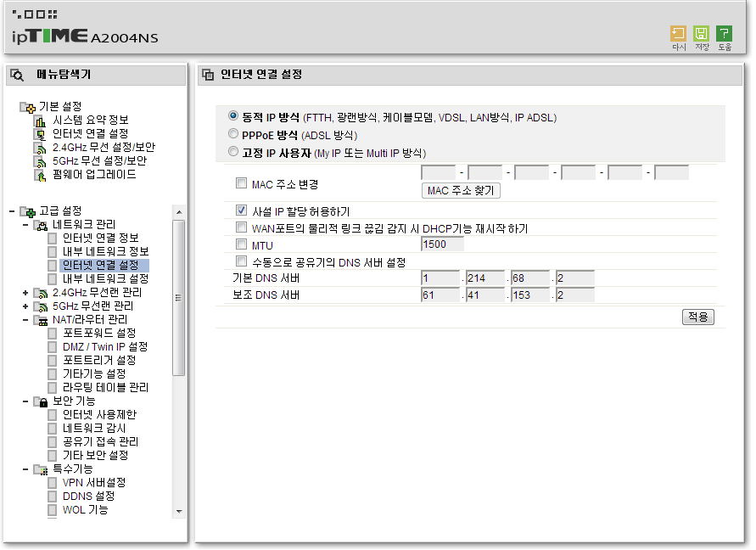This screenshot has width=756, height=550.
Task: Open DDNS 설정 menu item
Action: click(x=89, y=496)
